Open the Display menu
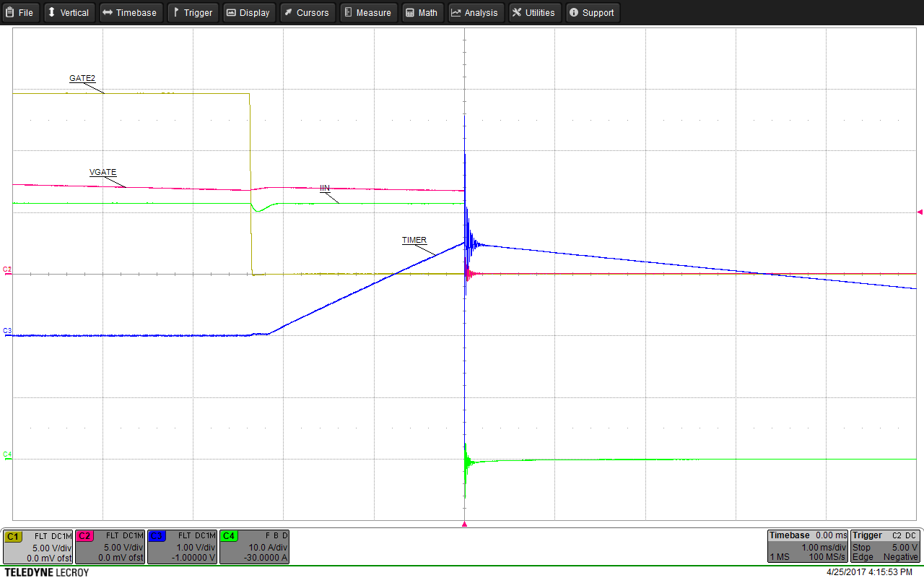924x578 pixels. [248, 12]
